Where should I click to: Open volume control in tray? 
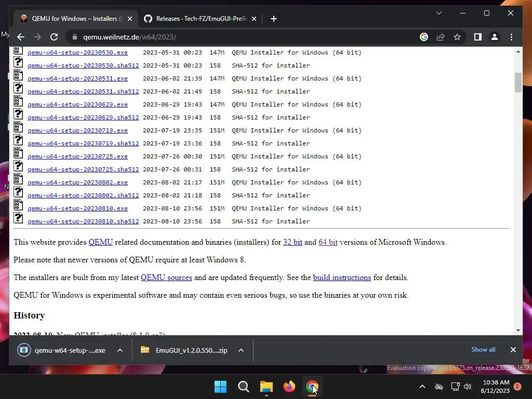468,387
